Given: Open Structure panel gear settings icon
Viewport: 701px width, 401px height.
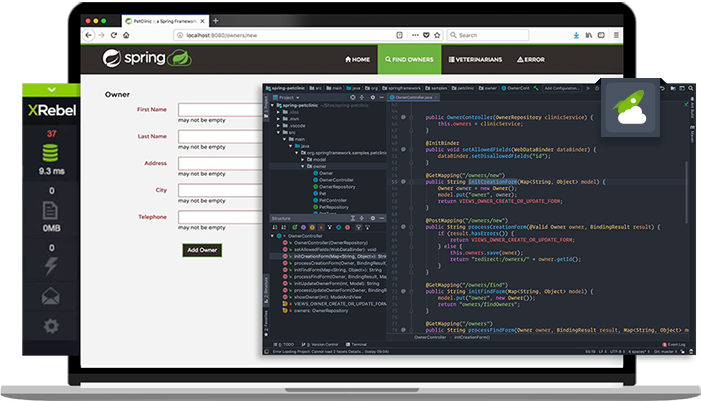Looking at the screenshot, I should tap(372, 218).
